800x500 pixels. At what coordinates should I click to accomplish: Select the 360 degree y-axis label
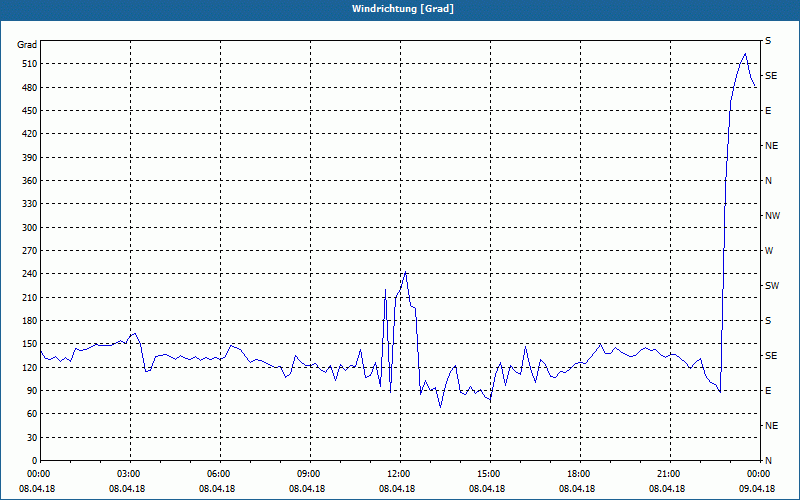30,181
